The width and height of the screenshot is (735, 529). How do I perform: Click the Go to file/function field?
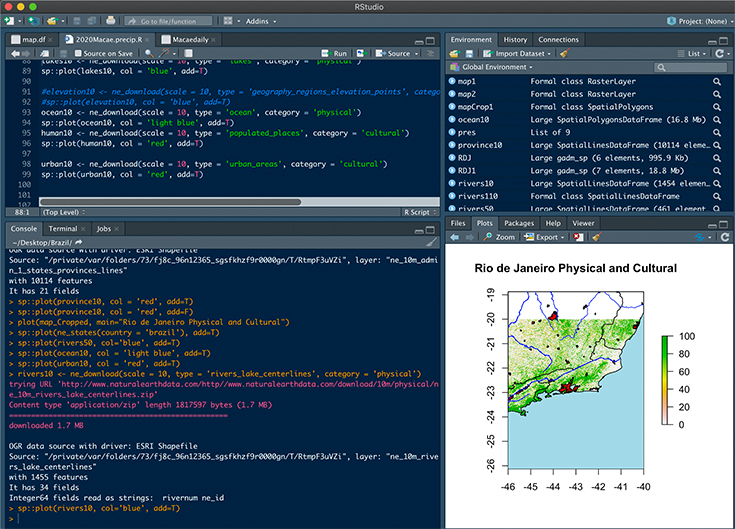tap(170, 20)
